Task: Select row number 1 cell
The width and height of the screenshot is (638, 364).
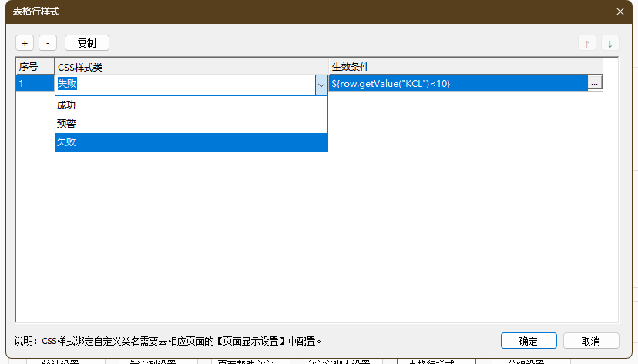Action: [x=35, y=84]
